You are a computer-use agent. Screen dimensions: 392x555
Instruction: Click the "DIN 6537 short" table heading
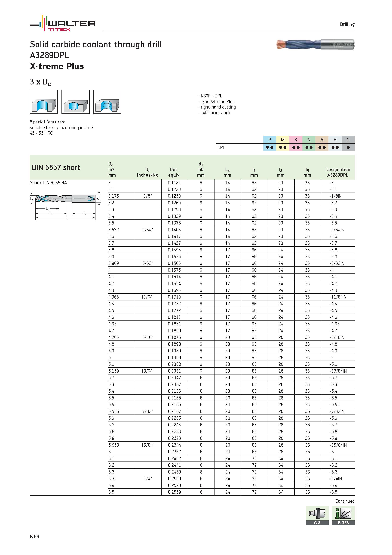56,167
